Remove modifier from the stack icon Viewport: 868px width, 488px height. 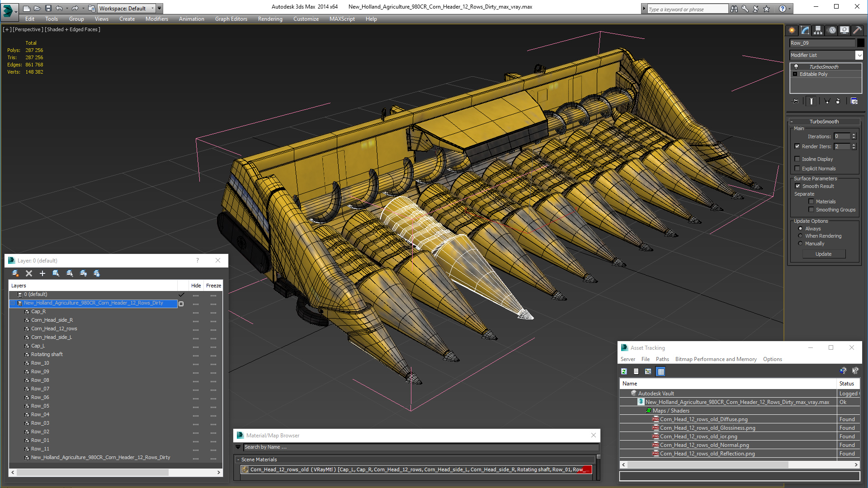[838, 101]
